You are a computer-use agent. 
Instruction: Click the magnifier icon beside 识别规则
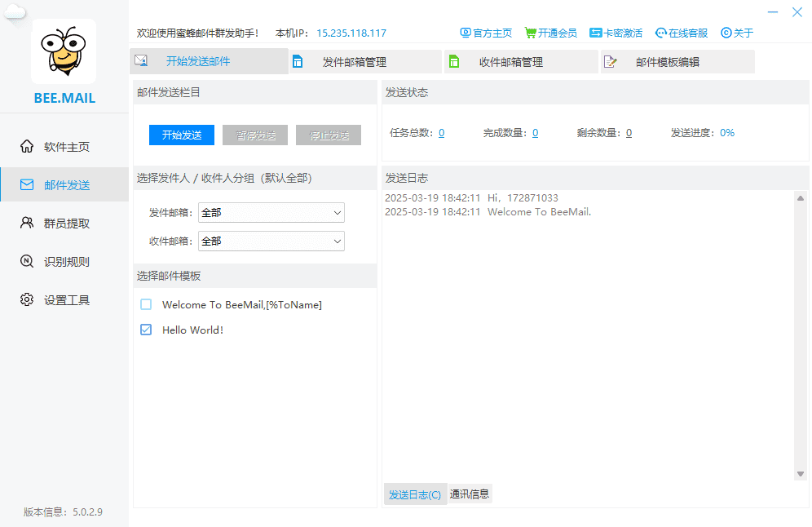click(27, 261)
